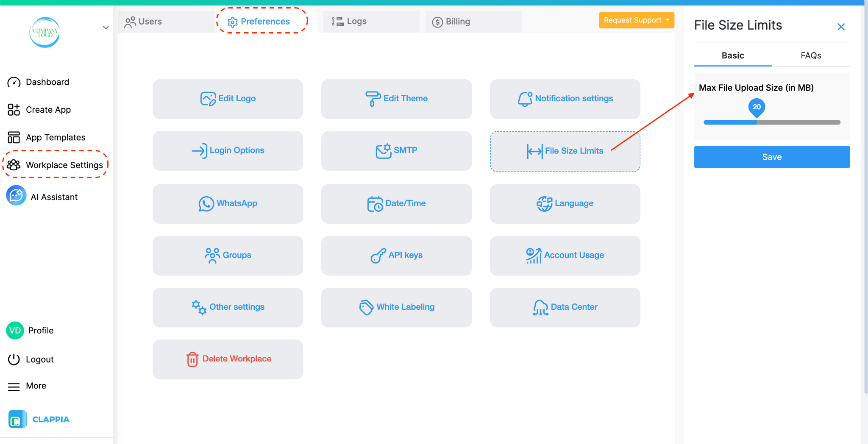Click the Account Usage label
Image resolution: width=868 pixels, height=444 pixels.
coord(574,255)
